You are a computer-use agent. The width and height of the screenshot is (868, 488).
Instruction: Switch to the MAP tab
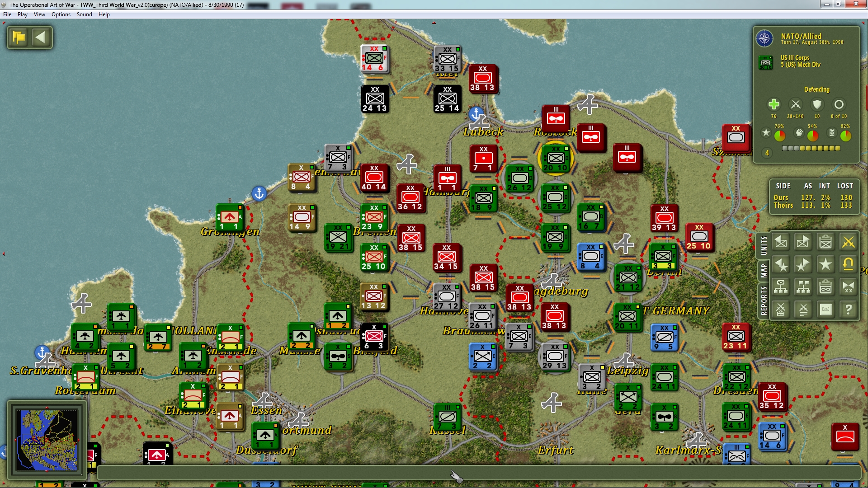point(764,271)
